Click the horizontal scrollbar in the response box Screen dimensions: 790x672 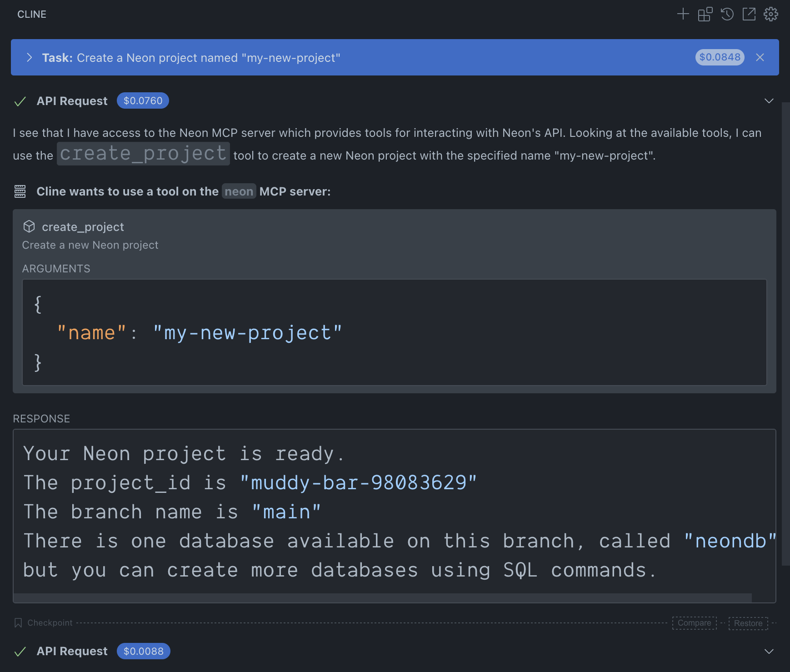pos(382,597)
